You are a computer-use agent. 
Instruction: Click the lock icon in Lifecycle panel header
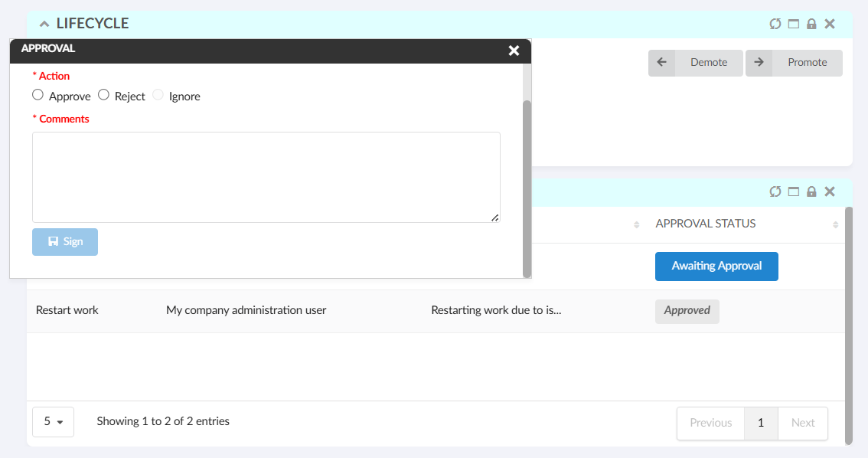coord(811,24)
